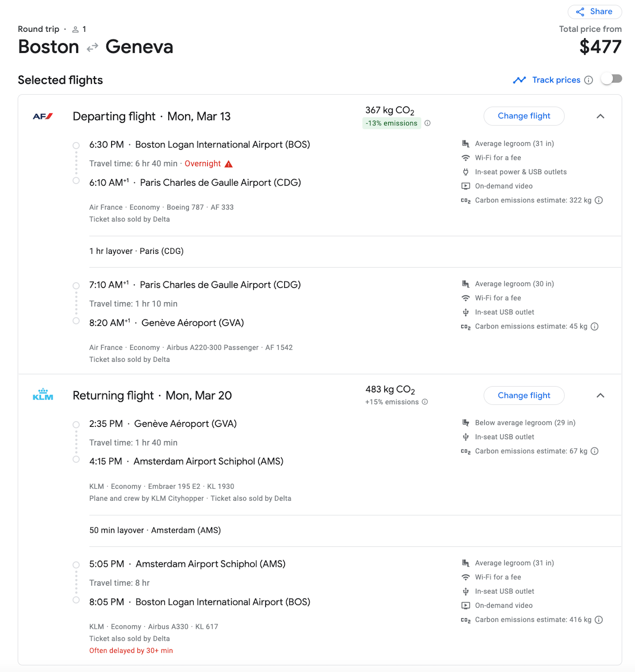Click the $477 total price
The image size is (635, 672).
tap(600, 47)
